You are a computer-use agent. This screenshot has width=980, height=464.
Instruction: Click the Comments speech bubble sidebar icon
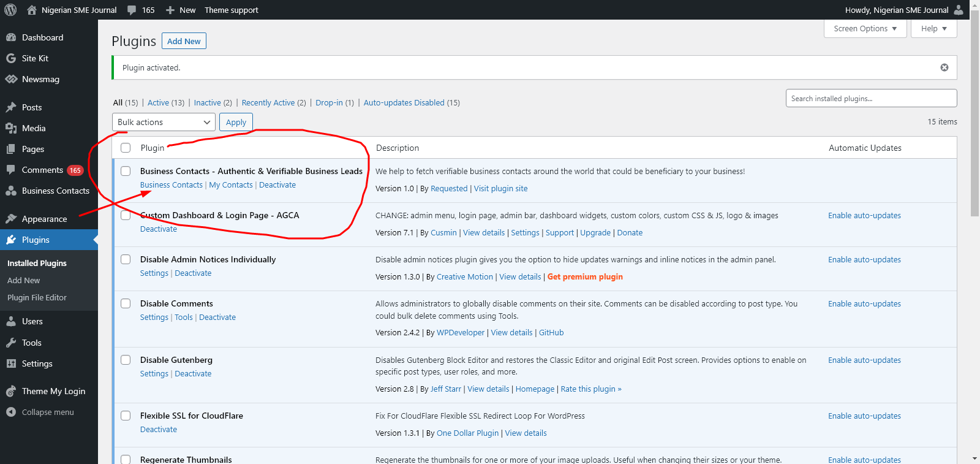pyautogui.click(x=11, y=170)
